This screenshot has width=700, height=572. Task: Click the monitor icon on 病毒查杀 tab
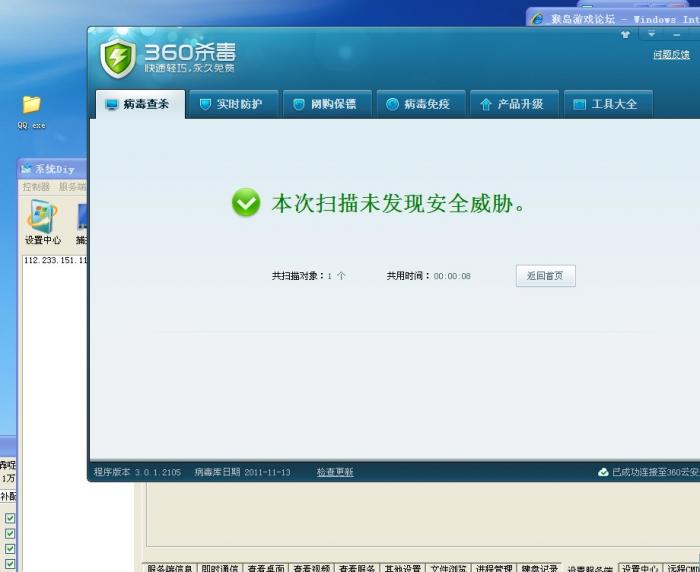click(x=111, y=104)
